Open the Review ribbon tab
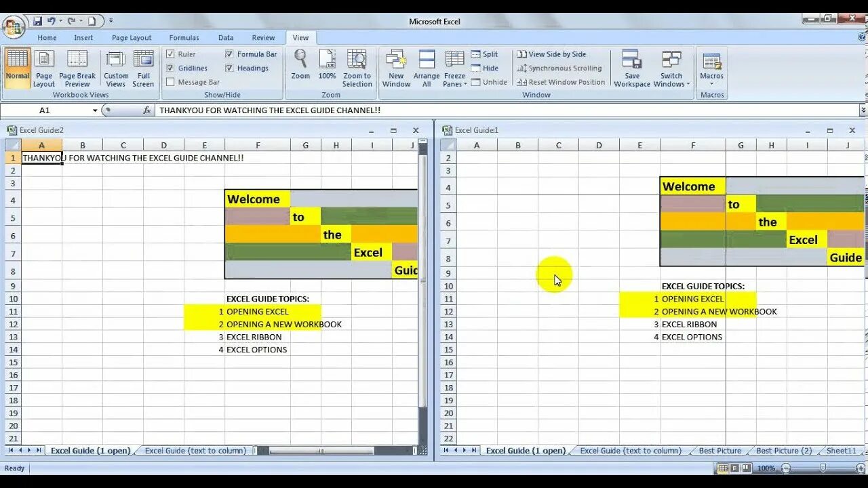The image size is (868, 488). click(x=263, y=38)
